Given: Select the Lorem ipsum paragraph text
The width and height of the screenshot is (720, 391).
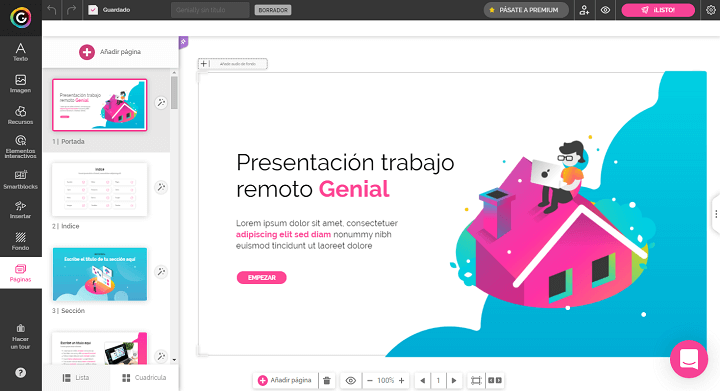Looking at the screenshot, I should coord(317,235).
